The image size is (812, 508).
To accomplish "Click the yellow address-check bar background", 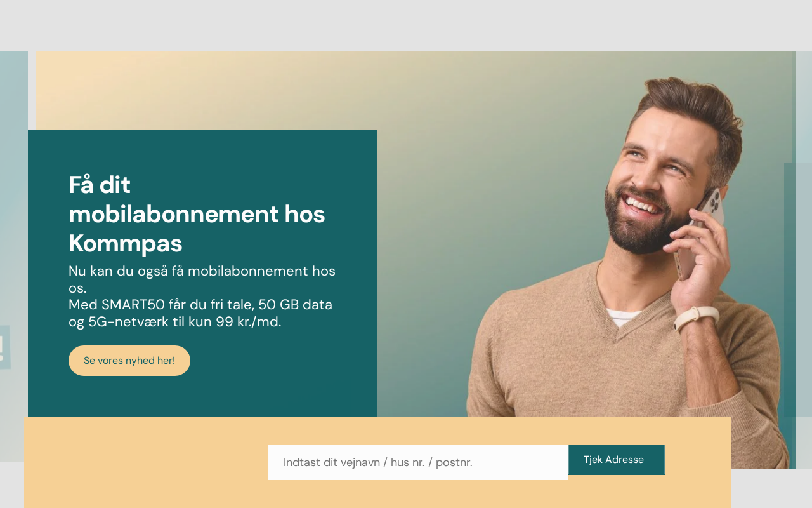I will [x=146, y=462].
